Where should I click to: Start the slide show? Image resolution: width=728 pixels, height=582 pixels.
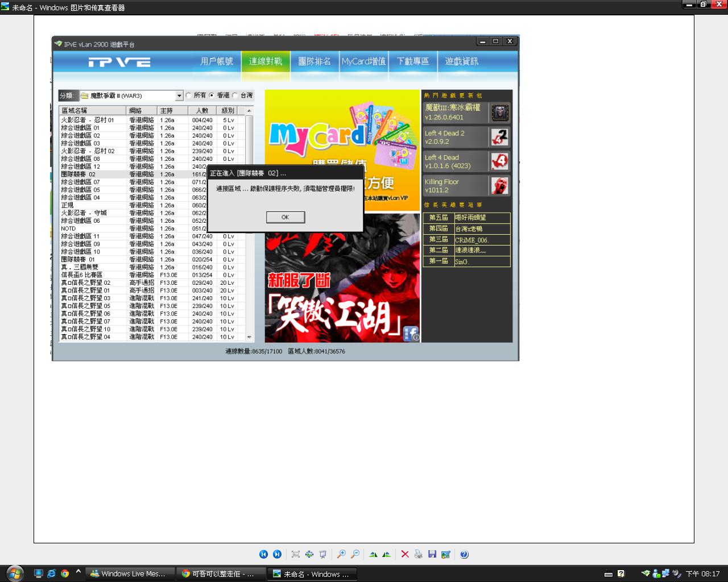click(x=323, y=554)
